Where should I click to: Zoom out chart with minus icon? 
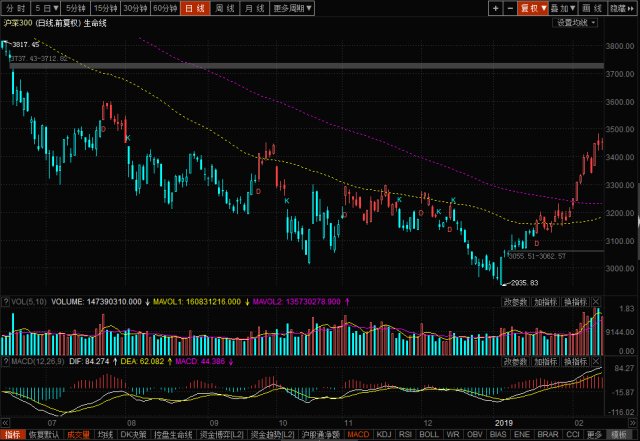(510, 8)
